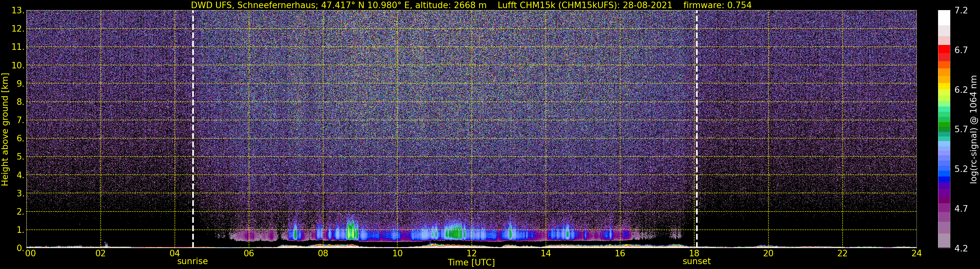Click the height axis tick '3.'
This screenshot has height=269, width=980.
pyautogui.click(x=20, y=193)
